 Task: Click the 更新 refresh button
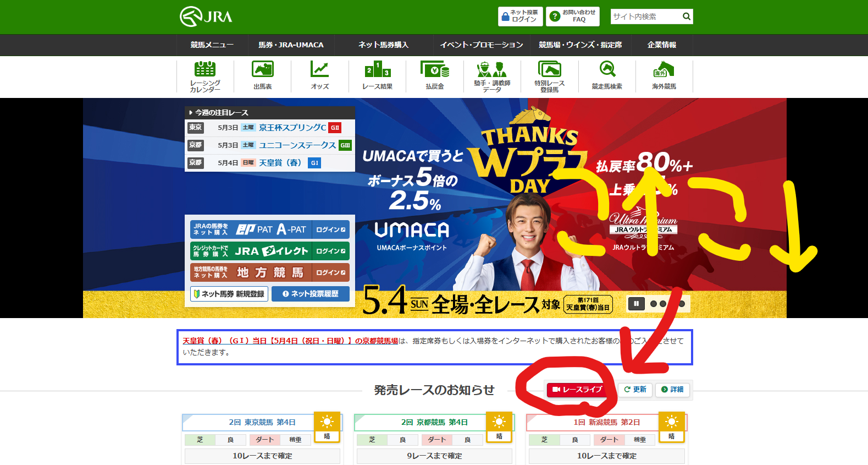(635, 390)
